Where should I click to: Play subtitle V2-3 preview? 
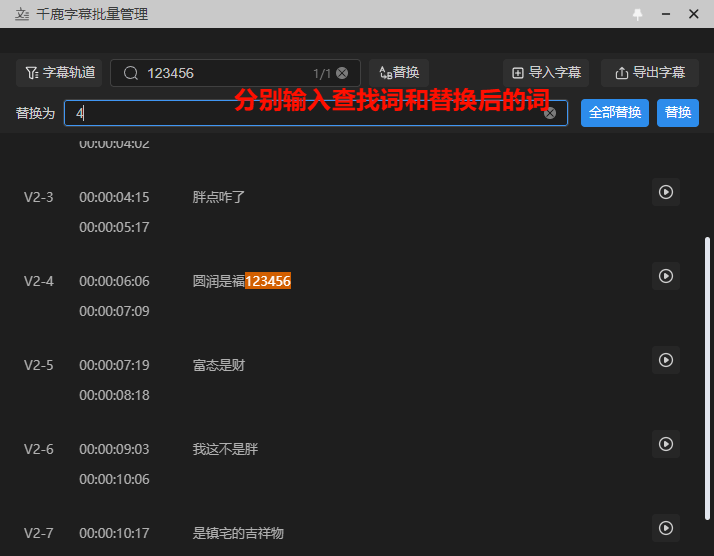click(x=666, y=192)
